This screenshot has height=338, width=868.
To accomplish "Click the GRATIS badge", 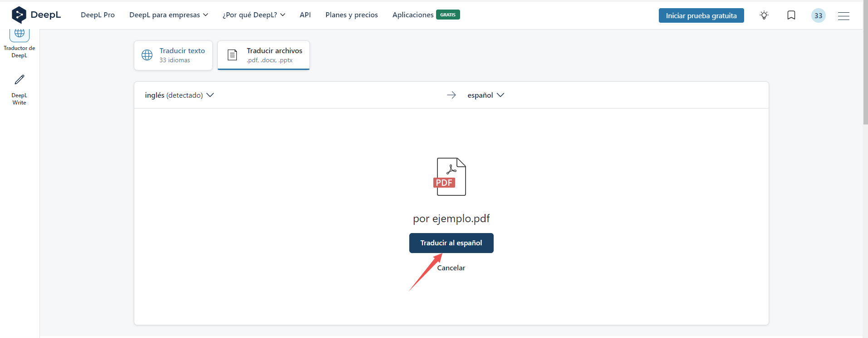I will pyautogui.click(x=448, y=15).
